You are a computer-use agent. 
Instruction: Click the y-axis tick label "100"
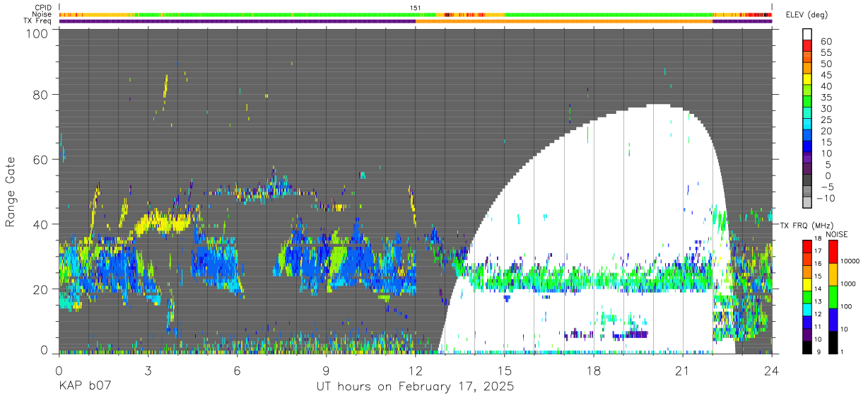35,33
